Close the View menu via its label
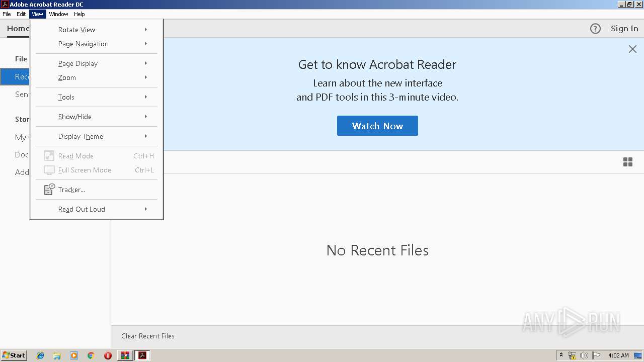The image size is (644, 362). [x=37, y=14]
